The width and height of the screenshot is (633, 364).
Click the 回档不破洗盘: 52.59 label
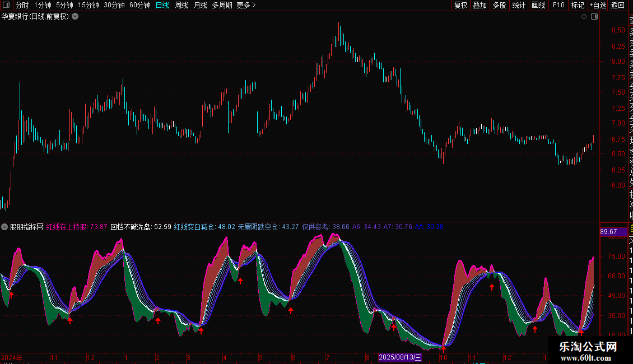(x=141, y=227)
